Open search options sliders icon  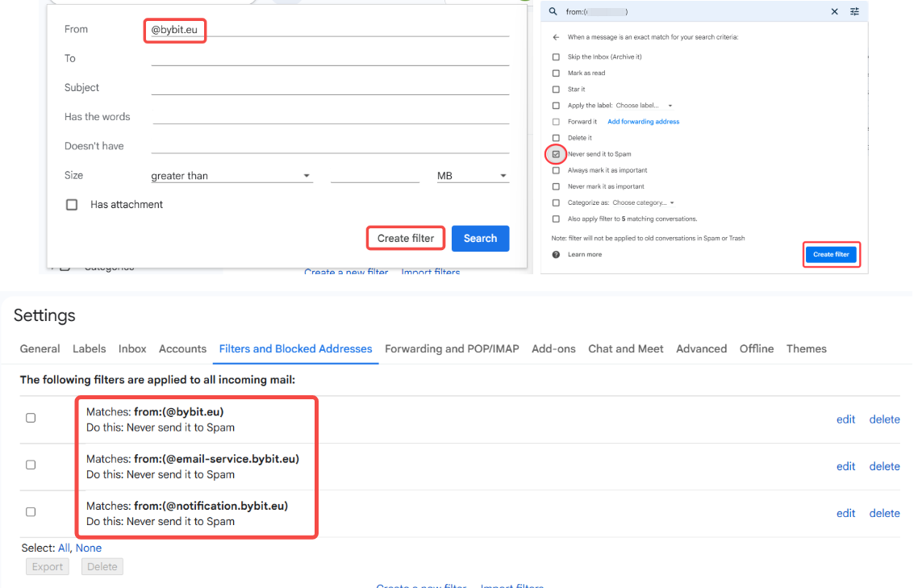point(854,12)
